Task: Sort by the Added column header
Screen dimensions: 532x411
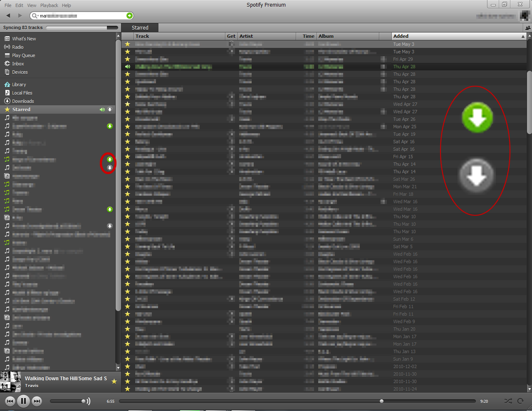Action: click(459, 36)
